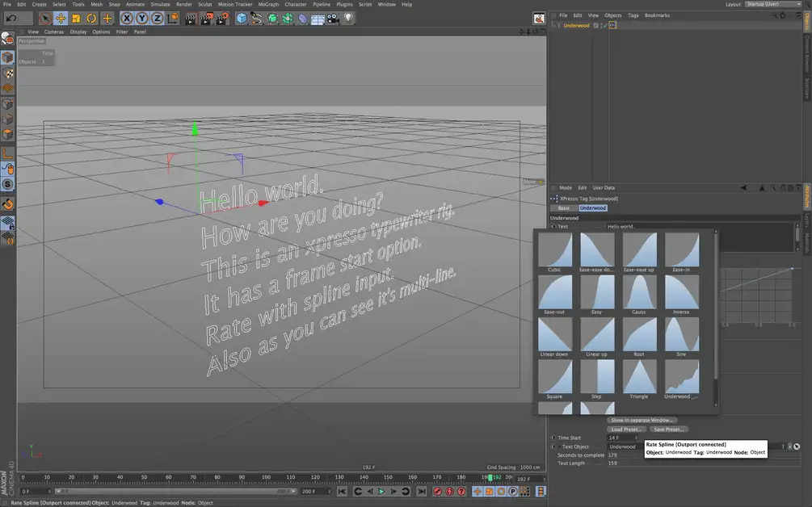812x507 pixels.
Task: Open the viewport Cameras menu
Action: pos(54,32)
